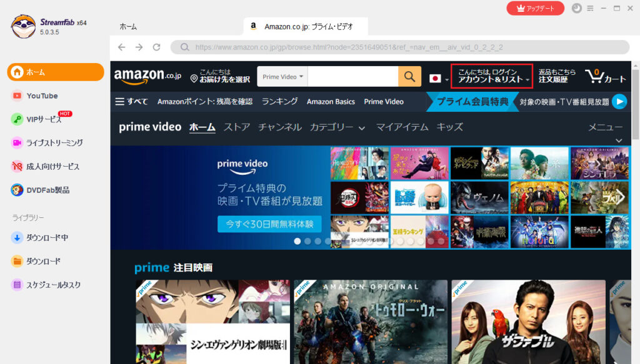The width and height of the screenshot is (640, 364).
Task: Select prime video ホーム nav item
Action: 202,127
